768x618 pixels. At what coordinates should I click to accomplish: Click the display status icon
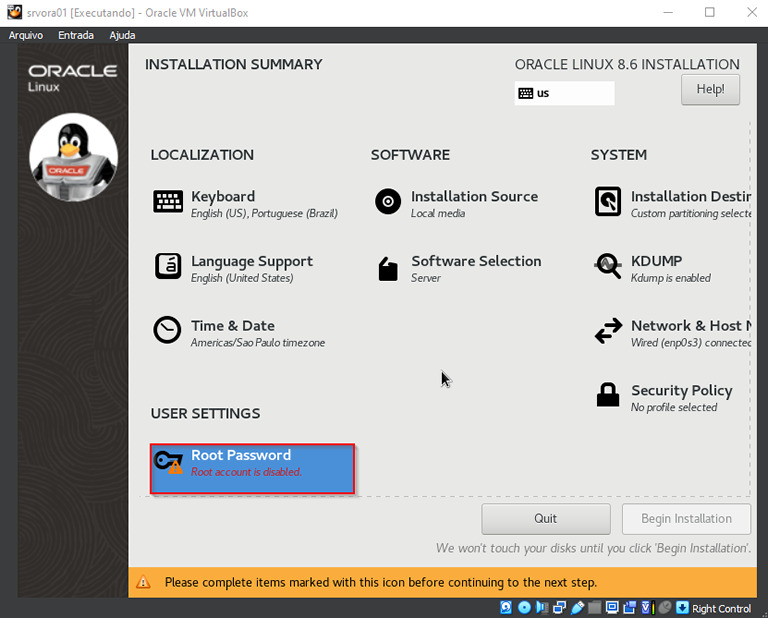click(612, 608)
